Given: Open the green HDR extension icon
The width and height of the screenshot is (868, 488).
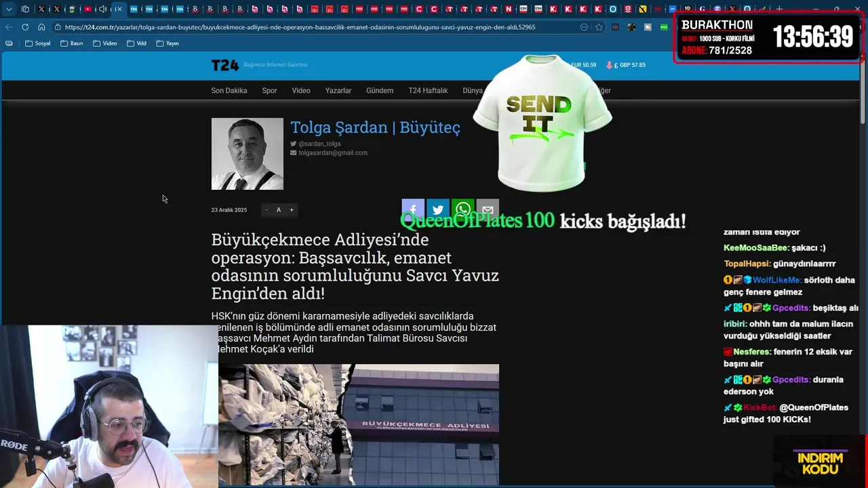Looking at the screenshot, I should [664, 27].
